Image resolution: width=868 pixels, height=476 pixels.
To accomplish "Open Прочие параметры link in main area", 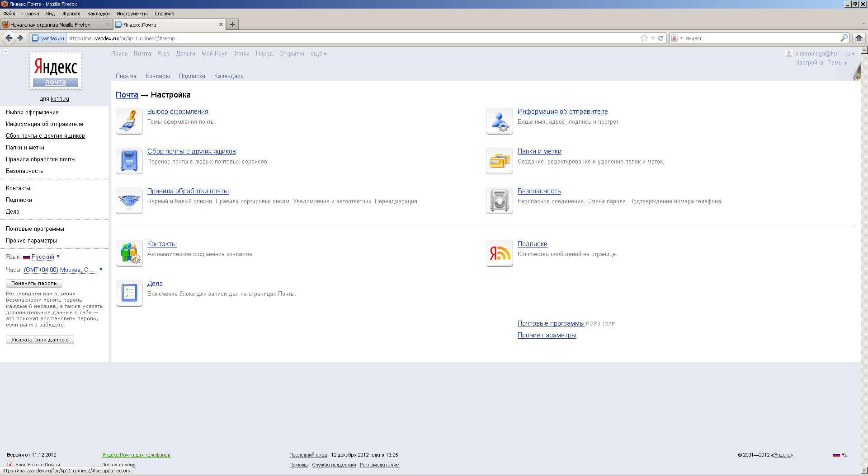I will pyautogui.click(x=547, y=335).
